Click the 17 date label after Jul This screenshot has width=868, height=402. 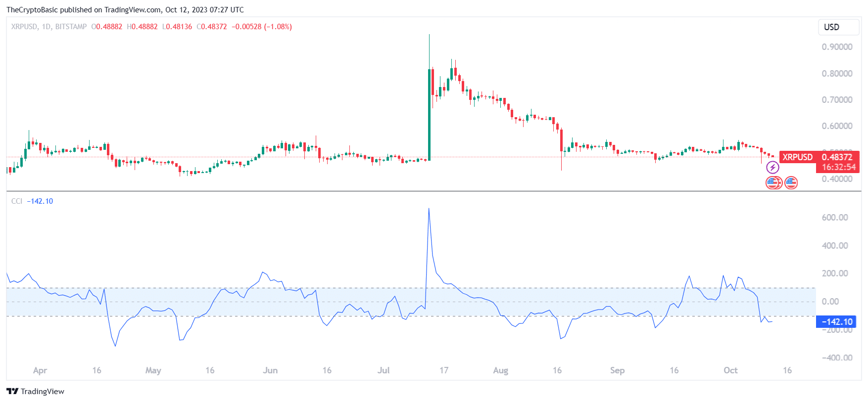(x=444, y=370)
